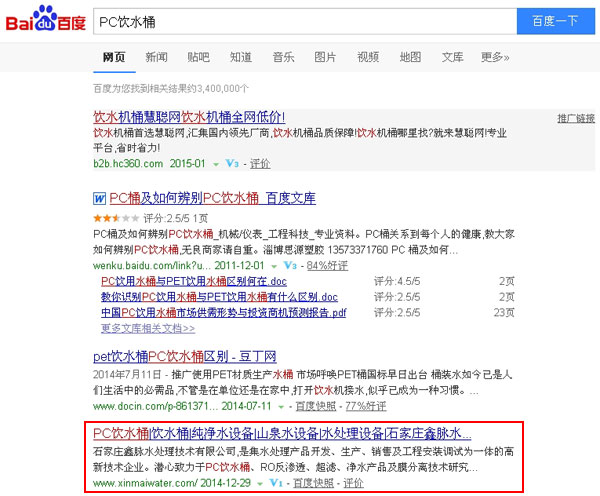
Task: Click the wenku.baidu.com/link?u... URL text
Action: click(152, 266)
